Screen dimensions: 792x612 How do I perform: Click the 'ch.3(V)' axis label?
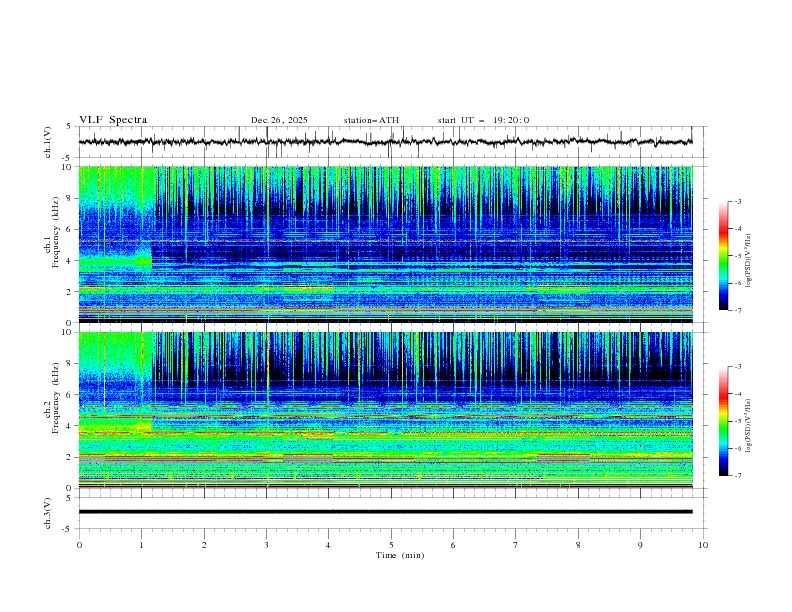pyautogui.click(x=48, y=513)
